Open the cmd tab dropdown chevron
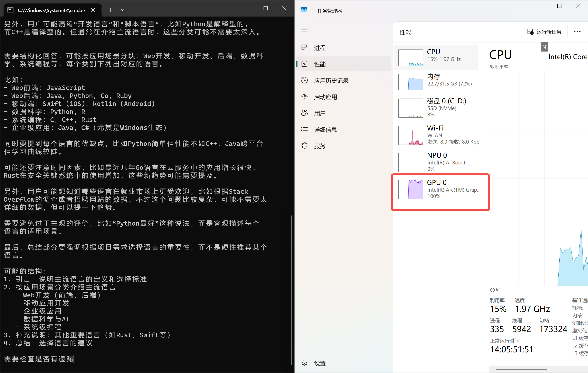Screen dimensions: 588x373 coord(123,10)
